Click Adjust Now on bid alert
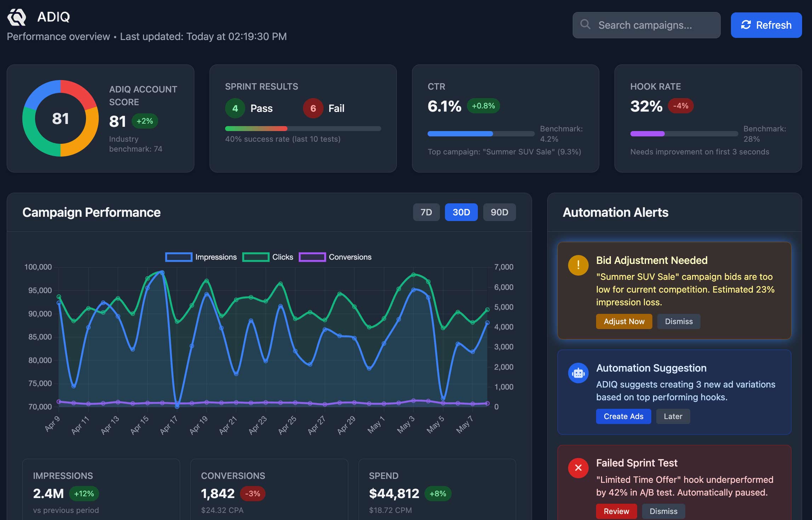This screenshot has height=520, width=812. (624, 321)
